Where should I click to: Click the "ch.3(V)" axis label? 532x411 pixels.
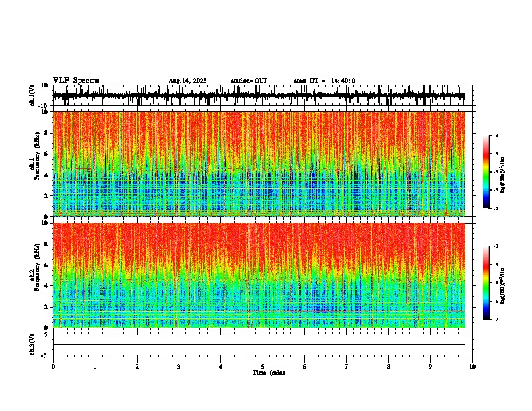(32, 345)
